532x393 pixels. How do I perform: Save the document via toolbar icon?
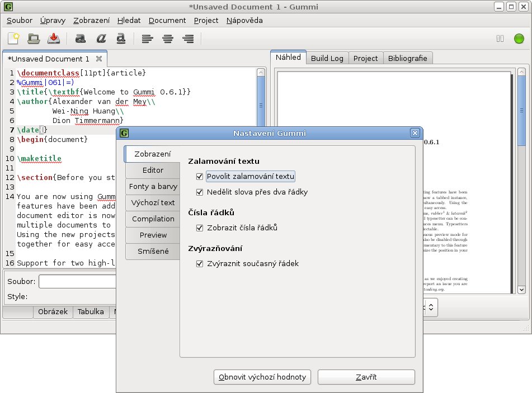coord(54,39)
